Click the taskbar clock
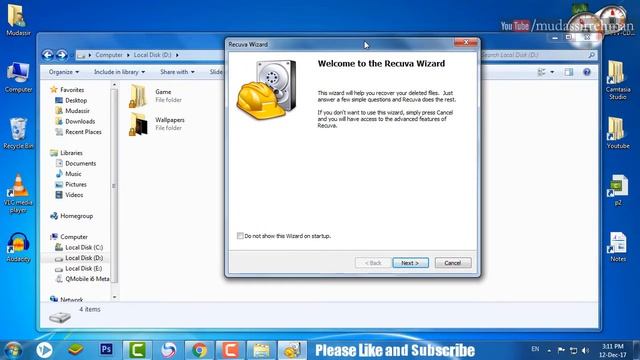The width and height of the screenshot is (640, 360). click(613, 350)
